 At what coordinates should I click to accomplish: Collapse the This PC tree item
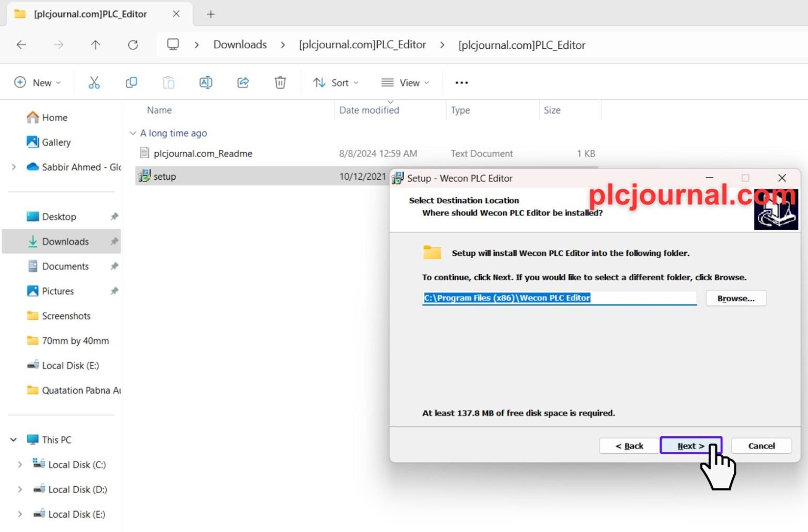pos(13,439)
